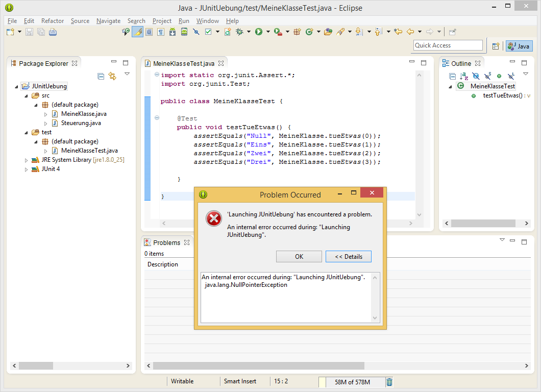Click the Problems view horizontal scrollbar

point(337,366)
